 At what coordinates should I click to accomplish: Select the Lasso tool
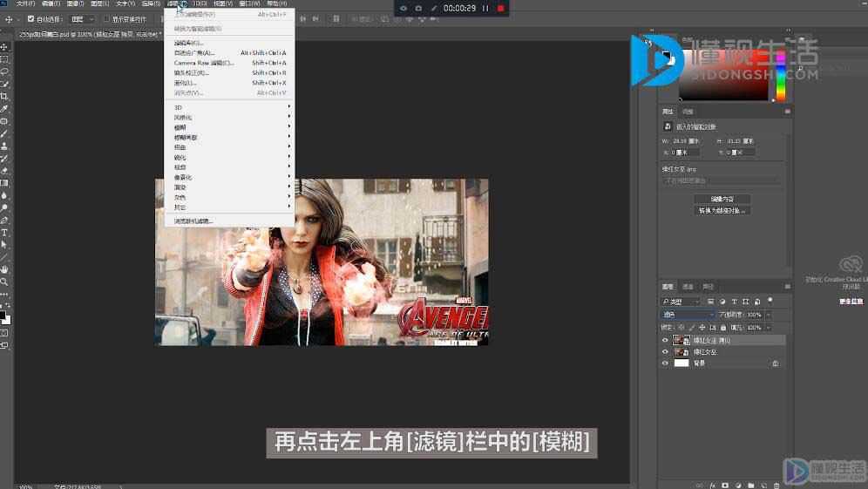coord(4,71)
